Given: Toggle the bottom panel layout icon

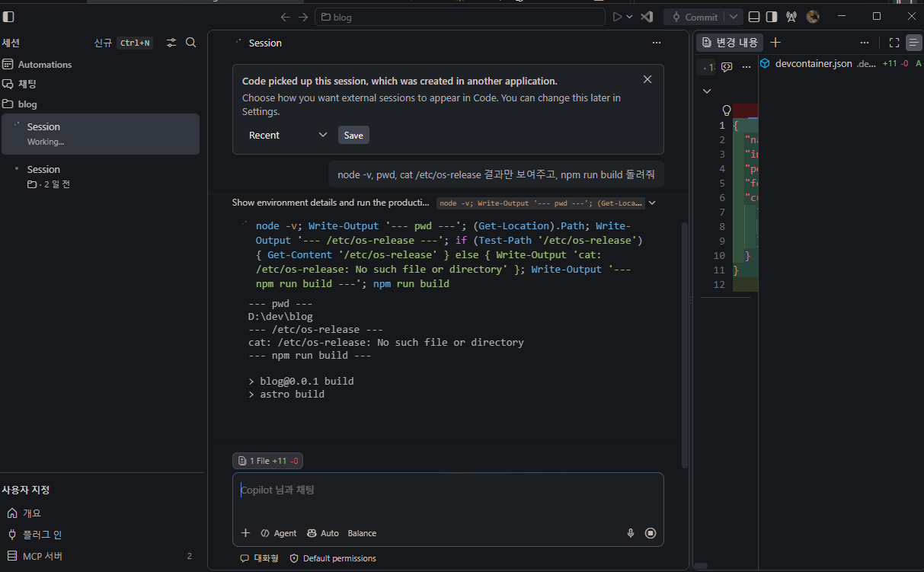Looking at the screenshot, I should 754,17.
